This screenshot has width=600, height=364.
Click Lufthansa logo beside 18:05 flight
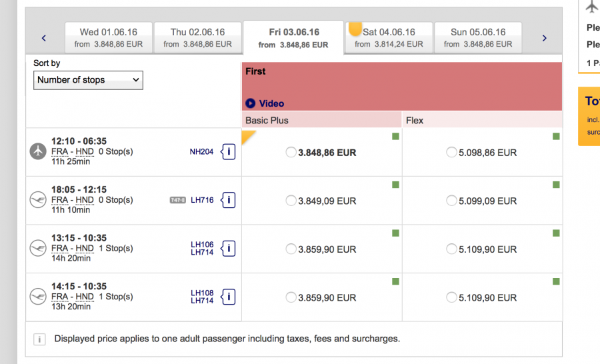39,200
